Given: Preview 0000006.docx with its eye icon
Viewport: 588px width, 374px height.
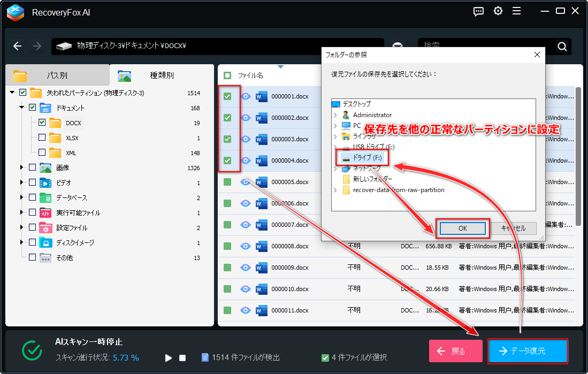Looking at the screenshot, I should tap(246, 203).
